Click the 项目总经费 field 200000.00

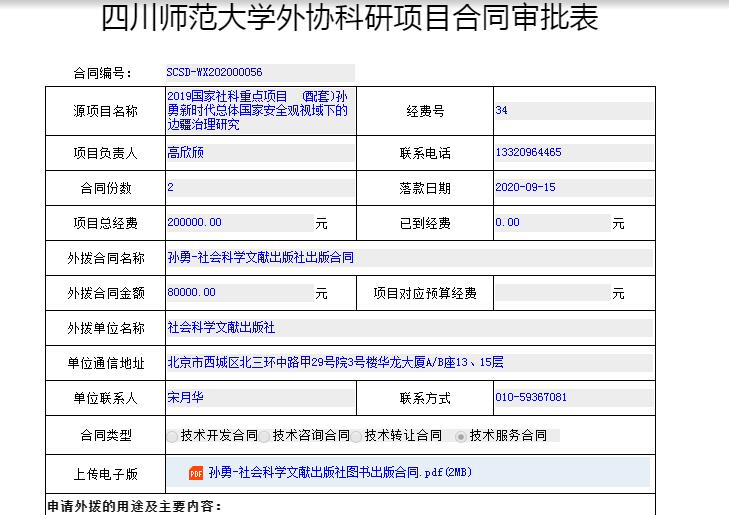240,223
